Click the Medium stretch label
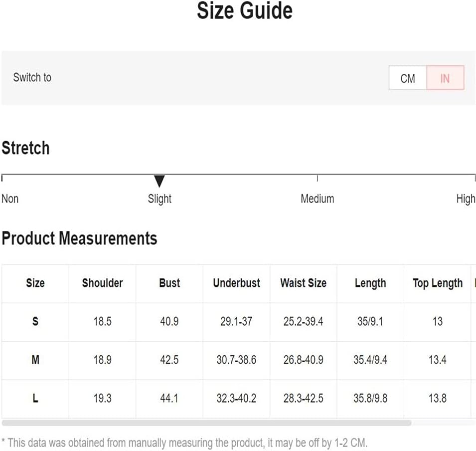This screenshot has height=451, width=476. pyautogui.click(x=317, y=199)
